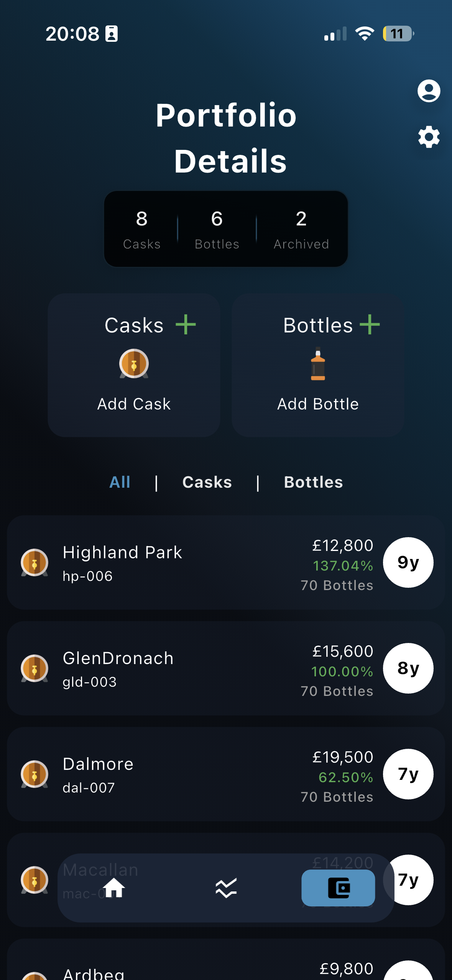Image resolution: width=452 pixels, height=980 pixels.
Task: Tap the 9y age badge on Highland Park
Action: tap(408, 562)
